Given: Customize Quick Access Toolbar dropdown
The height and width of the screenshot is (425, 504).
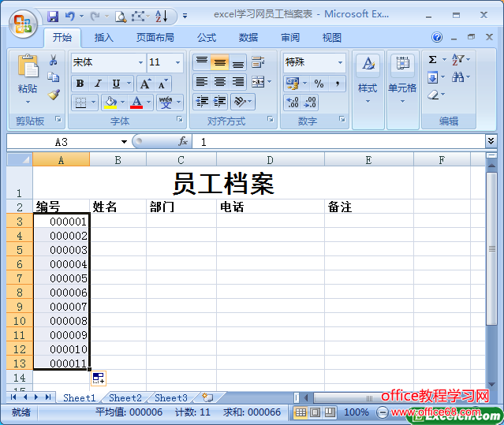Looking at the screenshot, I should 185,16.
